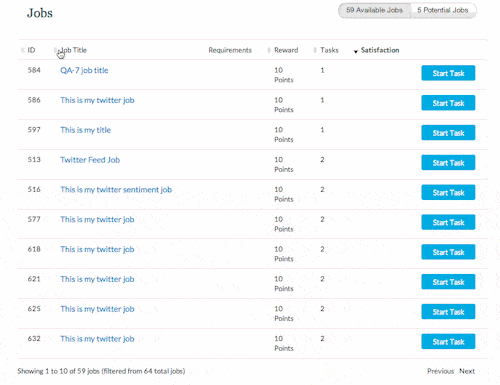Sort by Tasks column arrow icon
The image size is (500, 385).
tap(315, 50)
